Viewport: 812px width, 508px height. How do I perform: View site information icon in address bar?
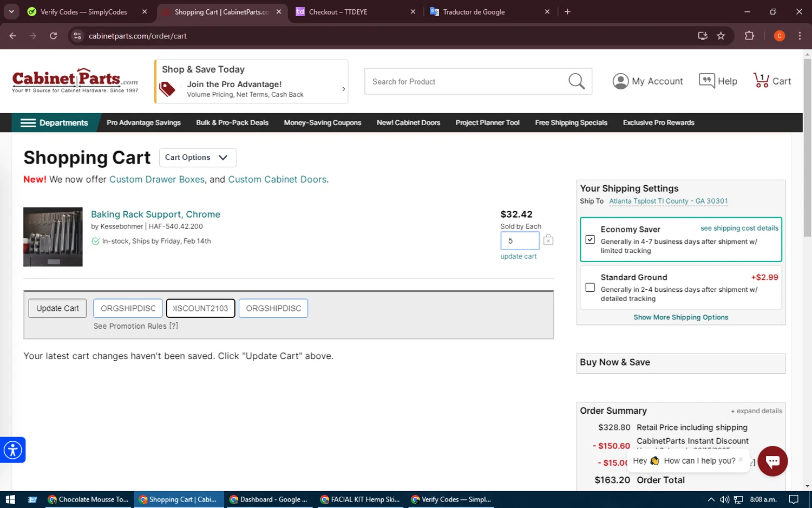(77, 36)
